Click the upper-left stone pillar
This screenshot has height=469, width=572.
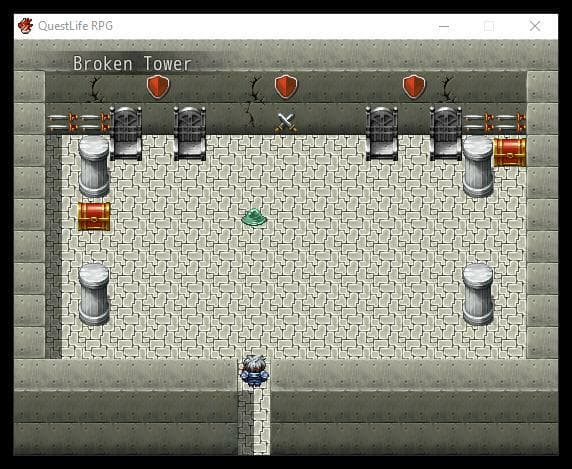[x=94, y=166]
